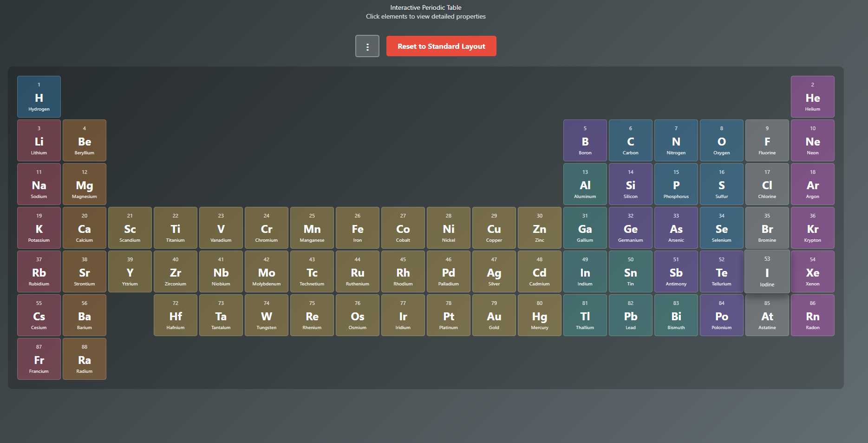
Task: Select the Francium tile
Action: coord(39,359)
